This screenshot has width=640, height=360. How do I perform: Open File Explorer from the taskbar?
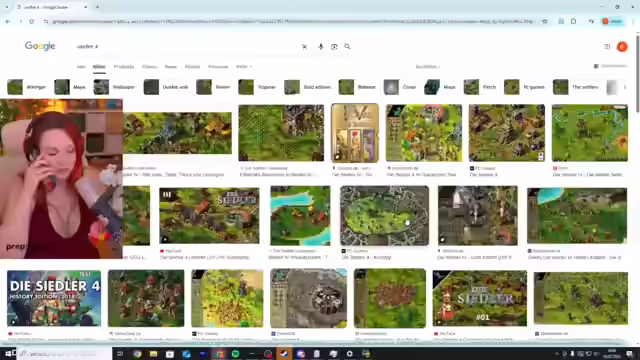tap(153, 353)
